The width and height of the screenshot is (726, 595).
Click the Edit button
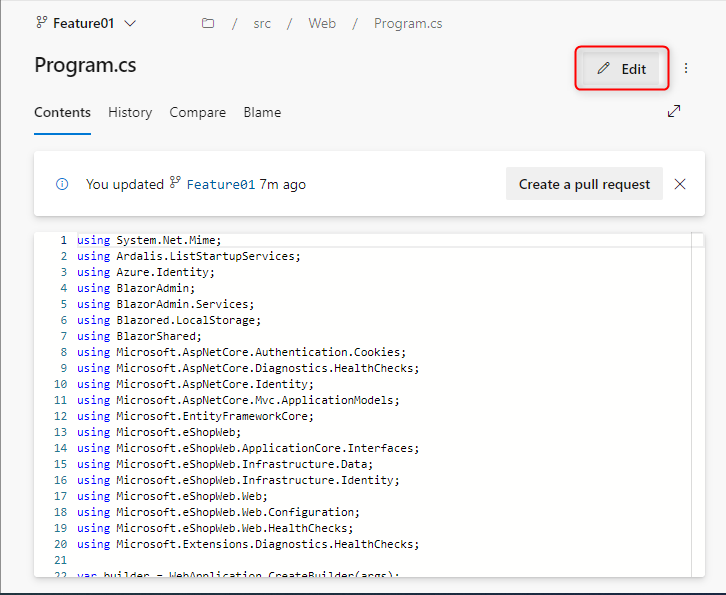pos(621,69)
